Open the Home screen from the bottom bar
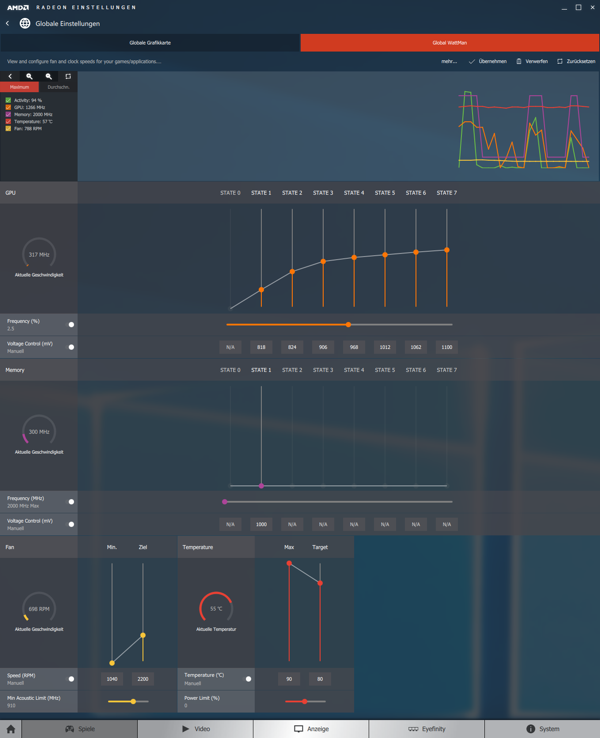600x738 pixels. tap(10, 729)
